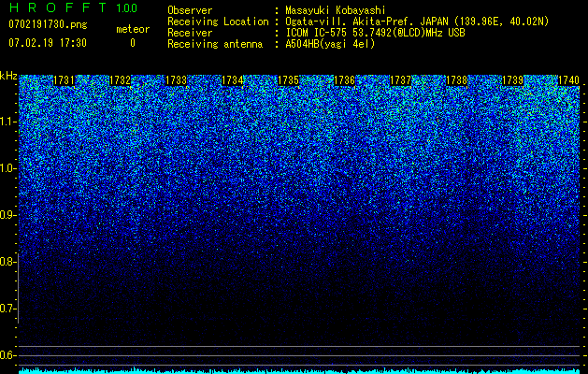
Task: Click the A504HB(yagi 4el) antenna text
Action: (330, 44)
